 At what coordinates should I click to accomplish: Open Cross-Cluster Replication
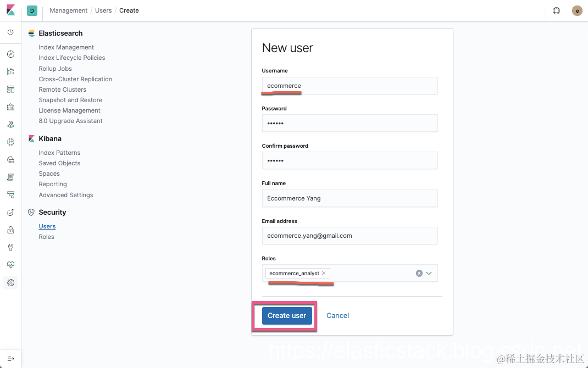pyautogui.click(x=75, y=79)
